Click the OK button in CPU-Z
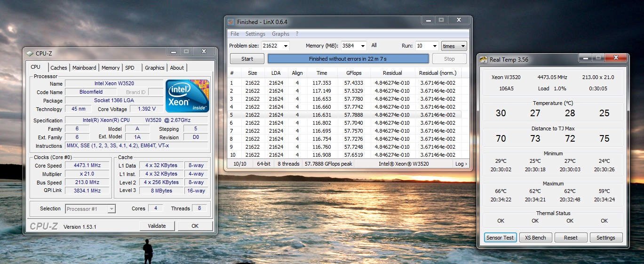This screenshot has height=264, width=644. coord(195,226)
